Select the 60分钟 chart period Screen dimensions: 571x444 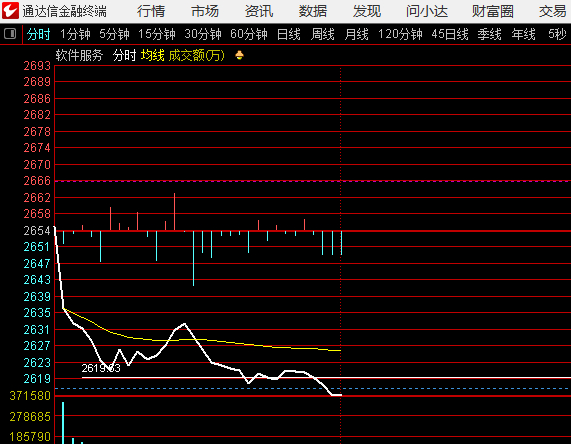click(x=249, y=34)
